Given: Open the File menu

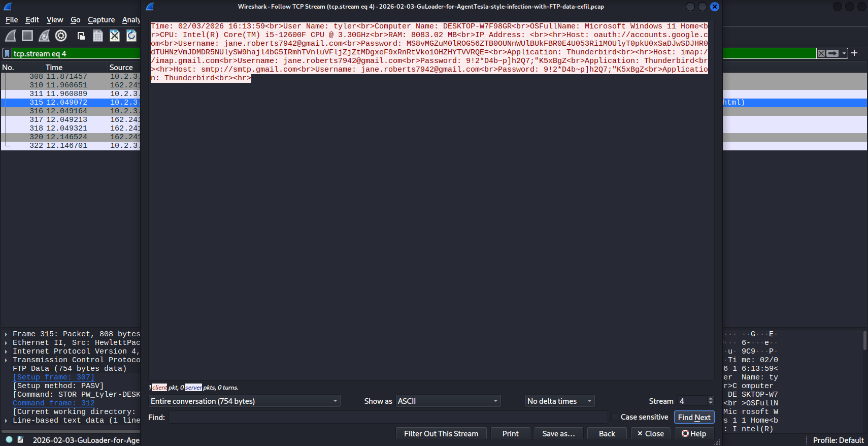Looking at the screenshot, I should [x=12, y=20].
